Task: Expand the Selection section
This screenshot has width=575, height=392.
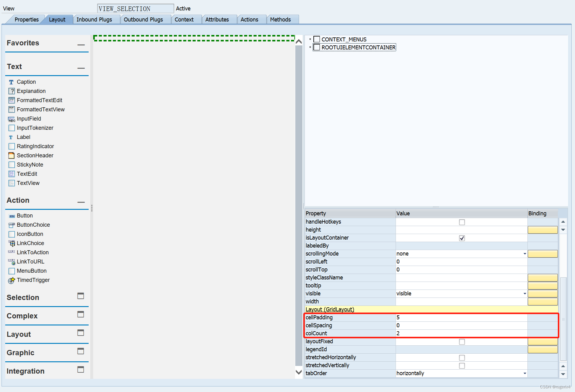Action: click(x=81, y=296)
